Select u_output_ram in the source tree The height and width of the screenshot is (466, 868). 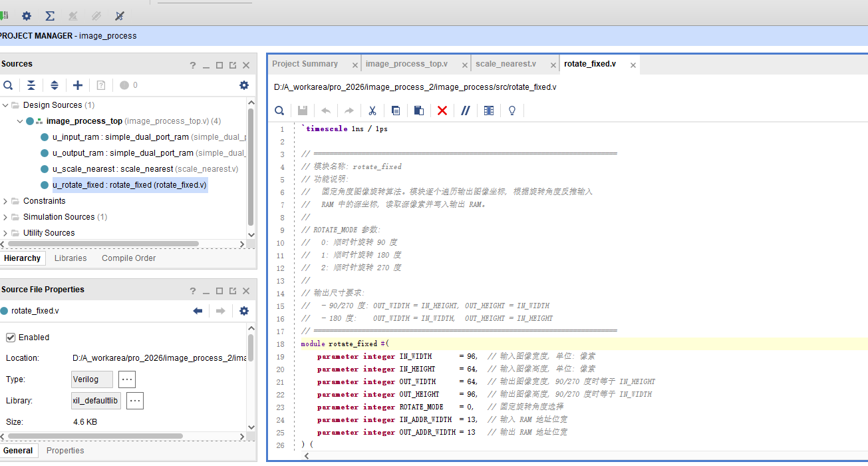pyautogui.click(x=143, y=153)
